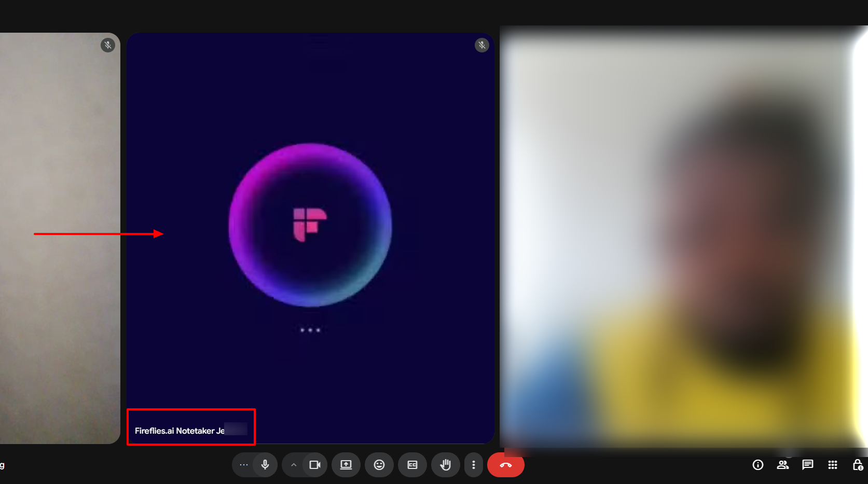868x484 pixels.
Task: Show the people participants panel
Action: 783,465
